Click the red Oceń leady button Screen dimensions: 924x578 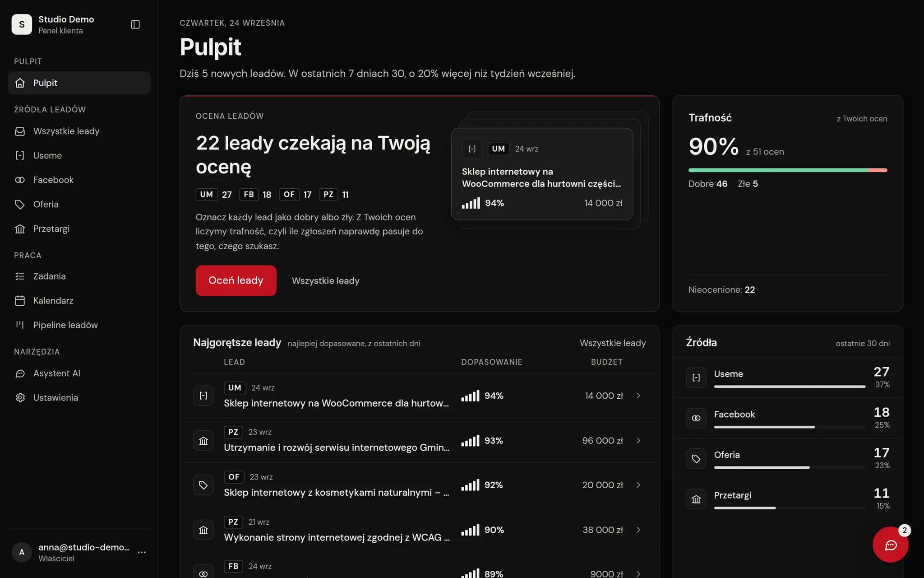236,280
